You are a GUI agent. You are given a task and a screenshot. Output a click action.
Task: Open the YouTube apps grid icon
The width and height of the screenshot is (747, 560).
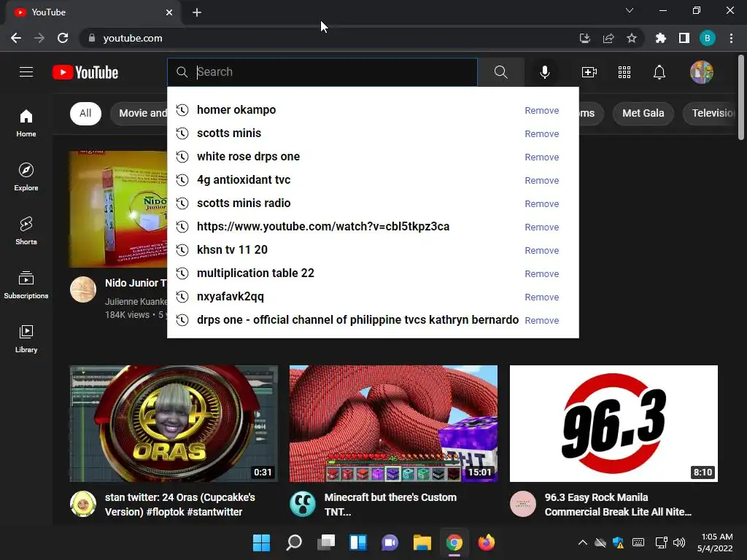pos(624,72)
